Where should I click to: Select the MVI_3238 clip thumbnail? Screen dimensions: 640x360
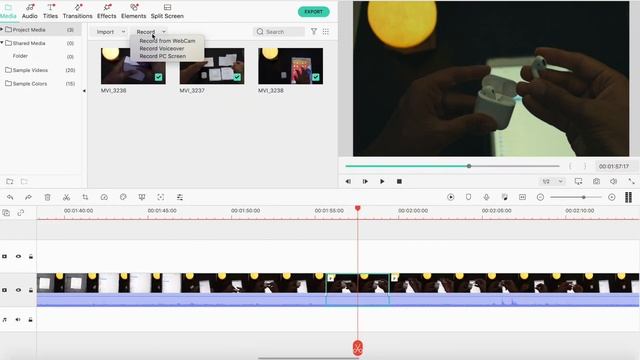pos(290,66)
